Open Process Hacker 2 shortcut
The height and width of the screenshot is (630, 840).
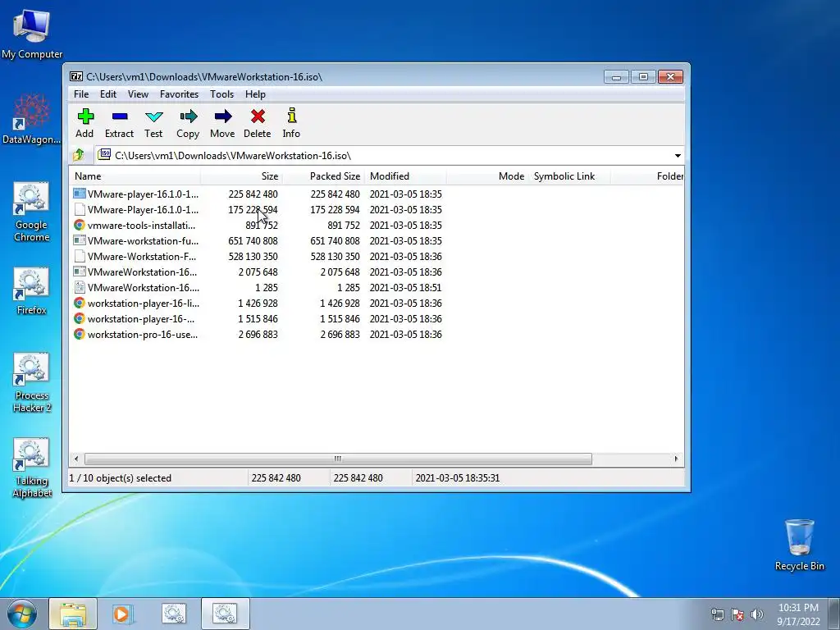point(32,382)
